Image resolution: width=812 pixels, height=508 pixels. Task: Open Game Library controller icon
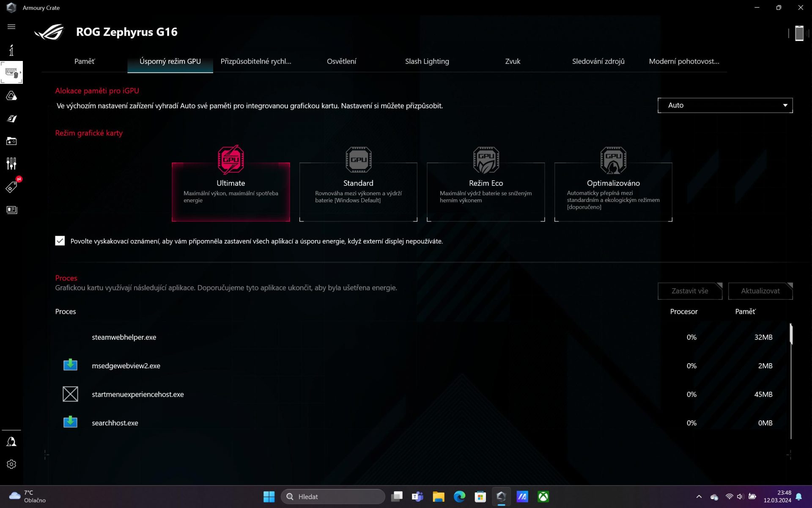[x=11, y=141]
